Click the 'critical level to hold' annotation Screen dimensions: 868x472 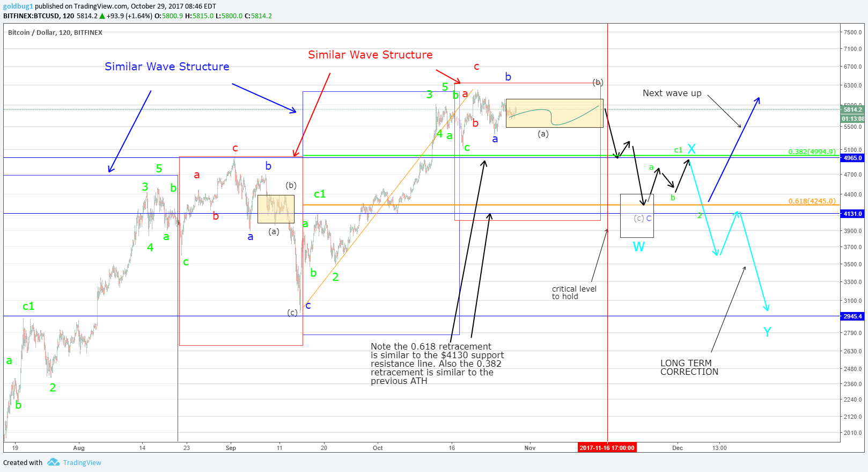(574, 293)
